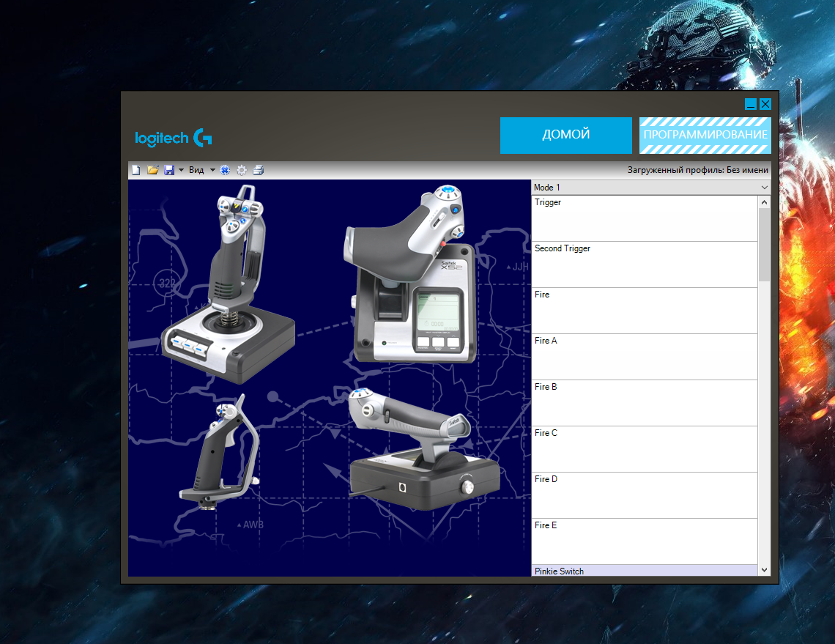Go to the ДОМОЙ tab

click(565, 135)
